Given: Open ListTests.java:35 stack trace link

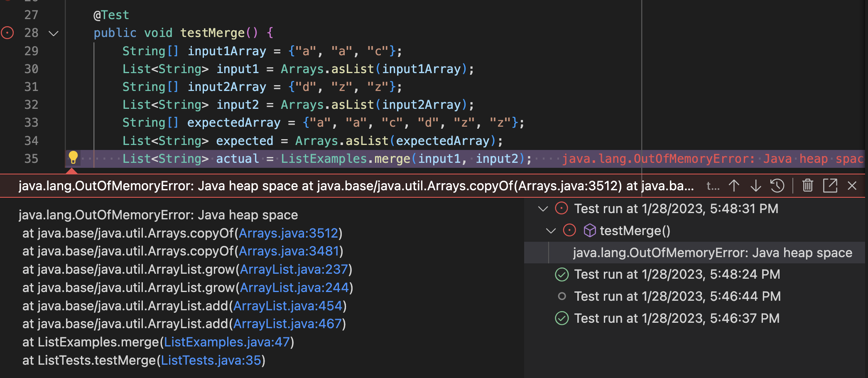Looking at the screenshot, I should tap(211, 360).
